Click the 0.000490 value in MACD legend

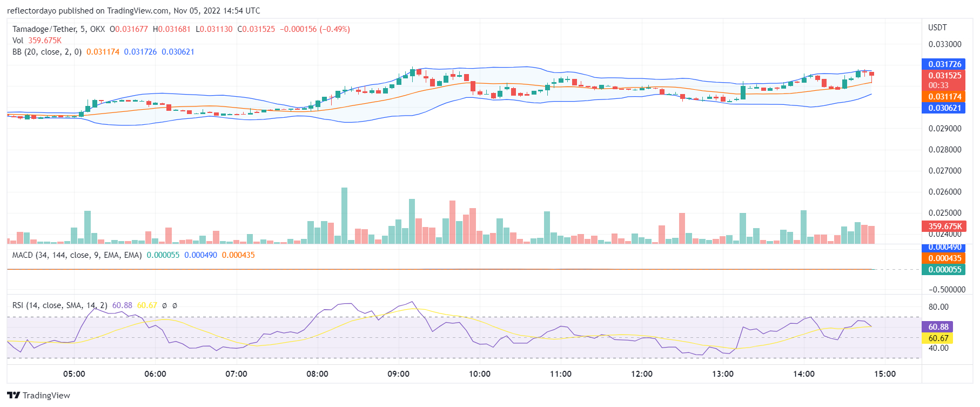pyautogui.click(x=200, y=255)
